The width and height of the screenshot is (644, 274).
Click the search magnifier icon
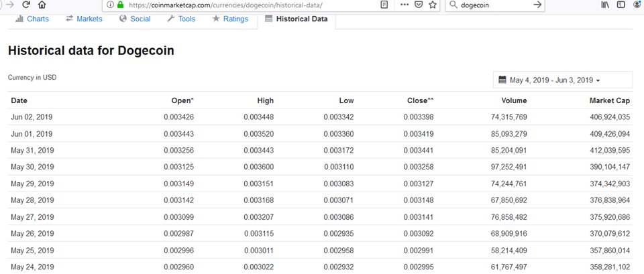454,5
